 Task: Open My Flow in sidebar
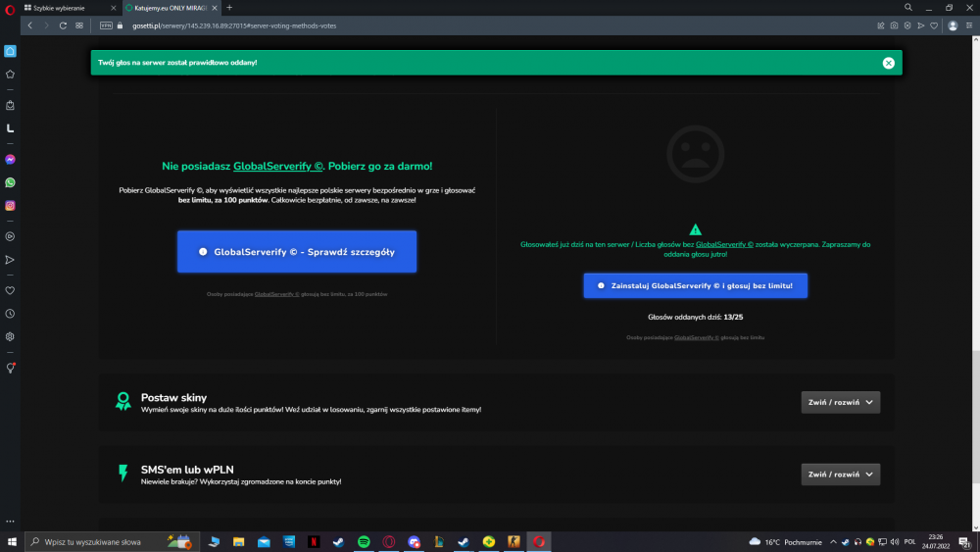tap(10, 260)
